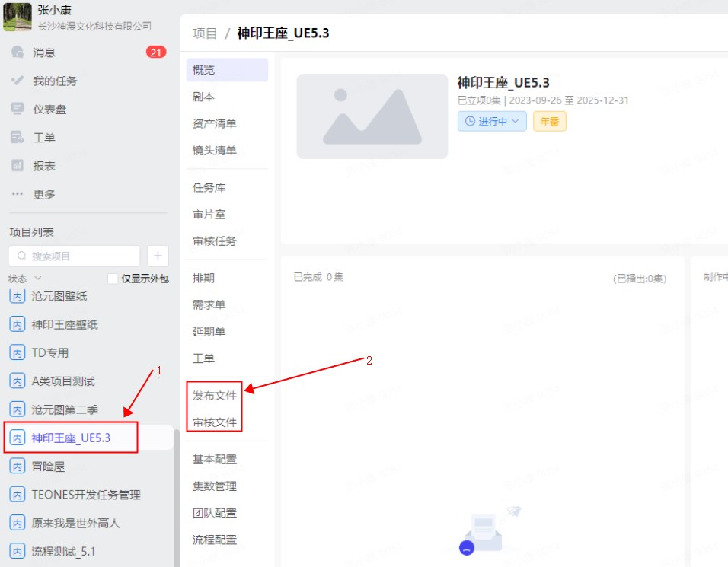Click the 项目 breadcrumb link
The image size is (728, 567).
coord(205,33)
